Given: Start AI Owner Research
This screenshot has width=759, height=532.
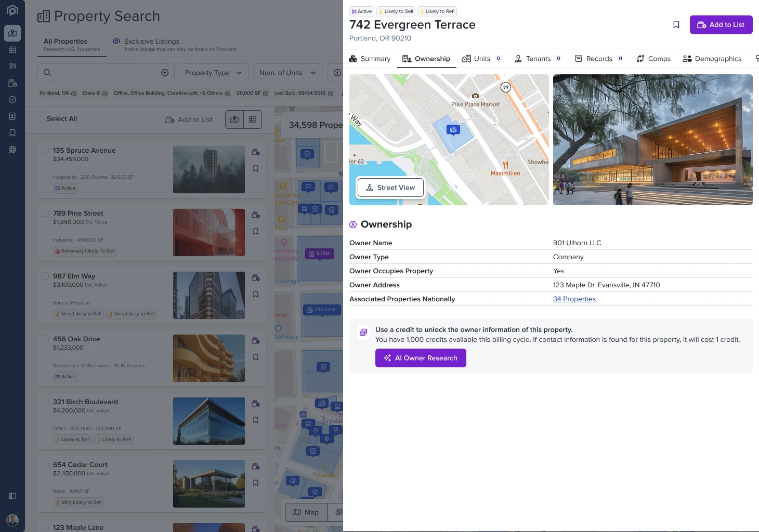Looking at the screenshot, I should click(421, 358).
